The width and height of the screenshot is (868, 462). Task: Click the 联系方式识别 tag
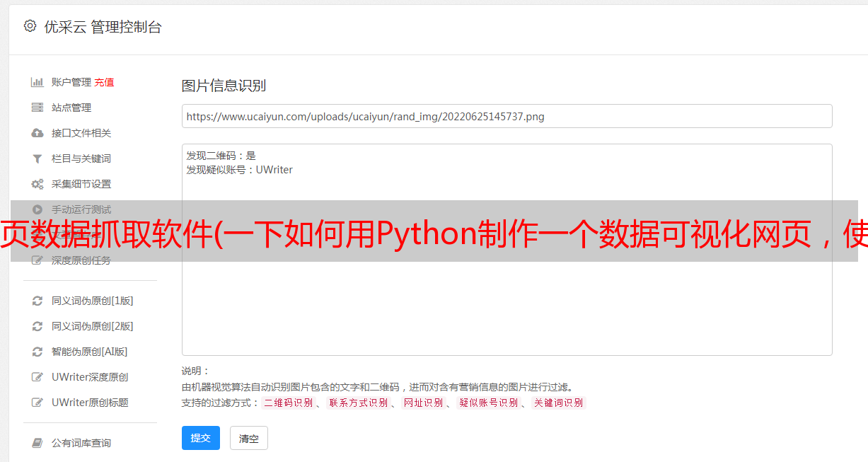coord(358,403)
